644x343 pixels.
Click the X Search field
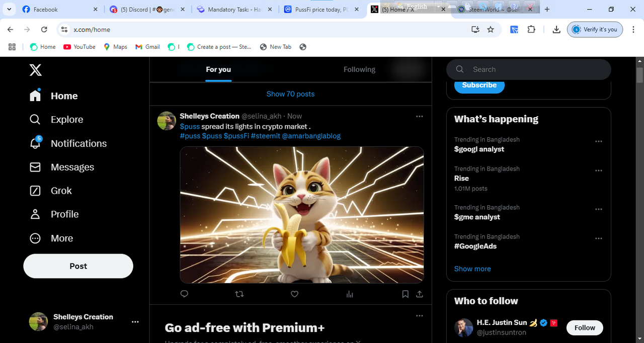pyautogui.click(x=528, y=69)
